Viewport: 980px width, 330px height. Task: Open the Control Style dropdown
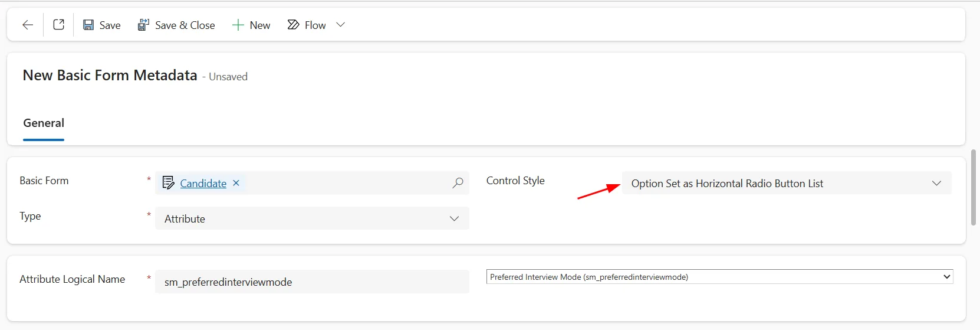coord(787,183)
